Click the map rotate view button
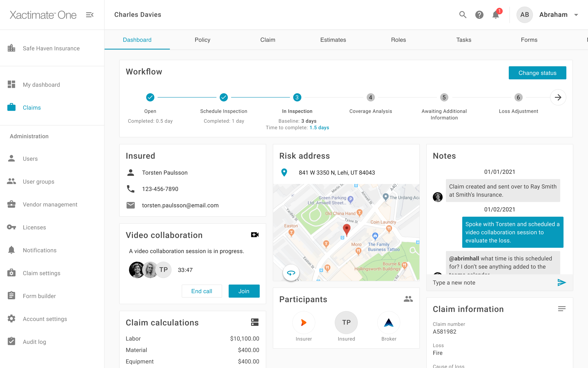 click(291, 273)
